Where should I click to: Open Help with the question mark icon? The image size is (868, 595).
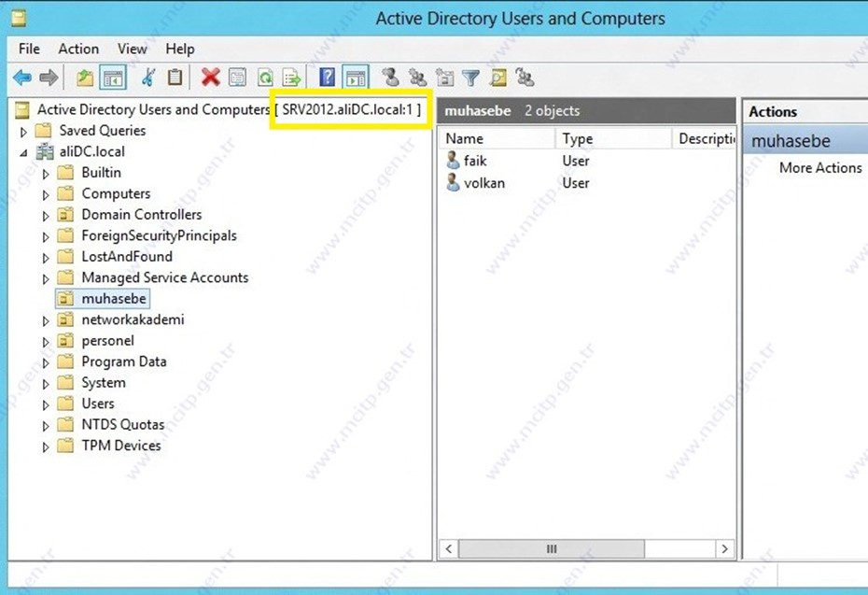(x=328, y=78)
